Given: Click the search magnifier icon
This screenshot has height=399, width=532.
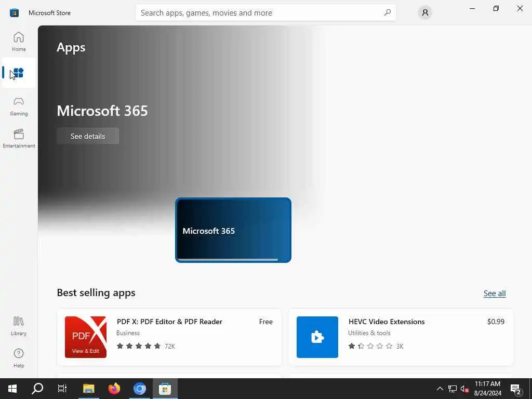Looking at the screenshot, I should [x=387, y=12].
